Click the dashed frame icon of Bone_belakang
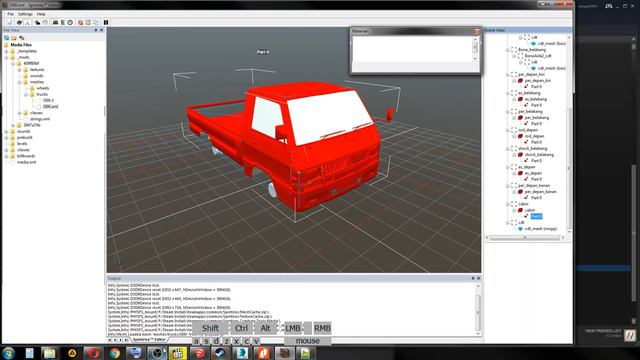 514,50
